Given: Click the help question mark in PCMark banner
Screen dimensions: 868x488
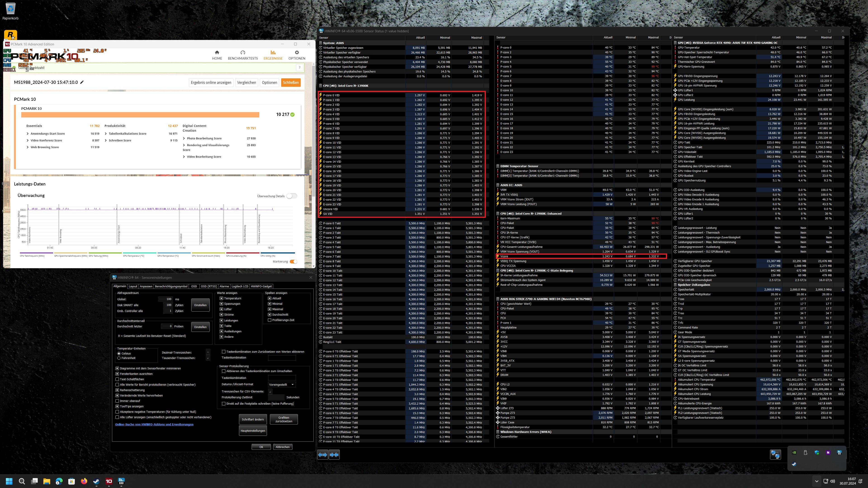Looking at the screenshot, I should tap(300, 68).
